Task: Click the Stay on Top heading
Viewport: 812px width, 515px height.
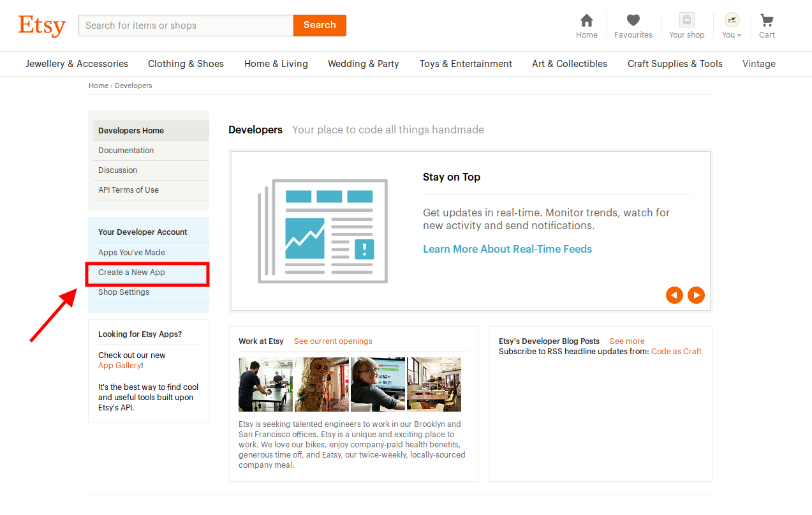Action: (452, 177)
